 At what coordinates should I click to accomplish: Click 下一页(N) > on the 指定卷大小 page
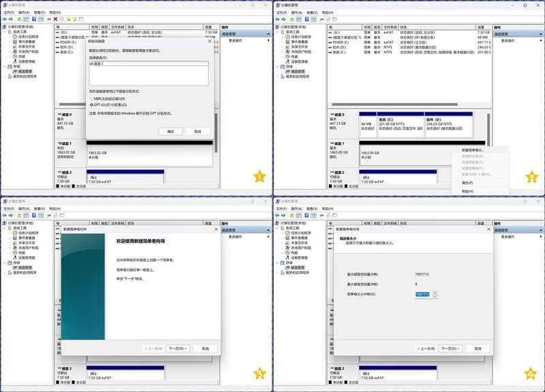450,348
